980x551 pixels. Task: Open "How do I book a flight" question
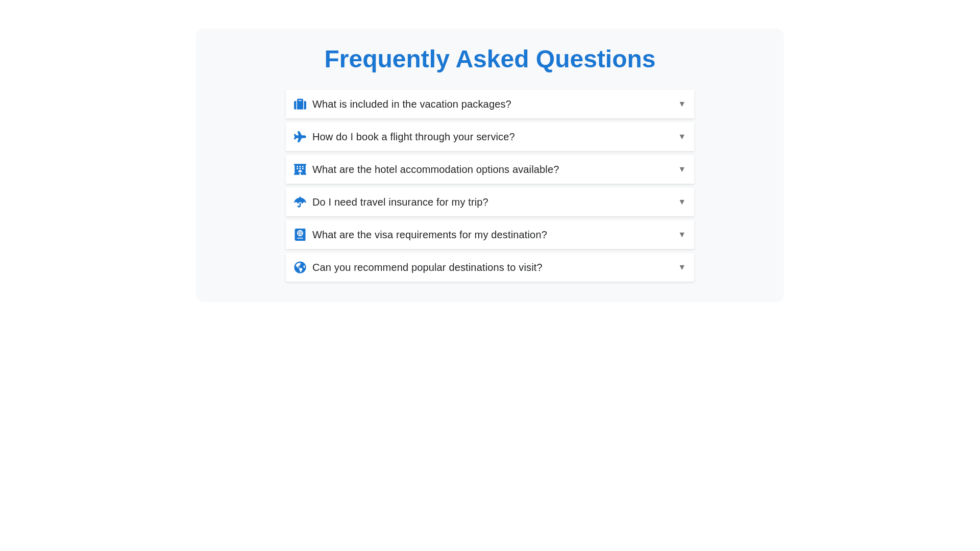point(413,137)
